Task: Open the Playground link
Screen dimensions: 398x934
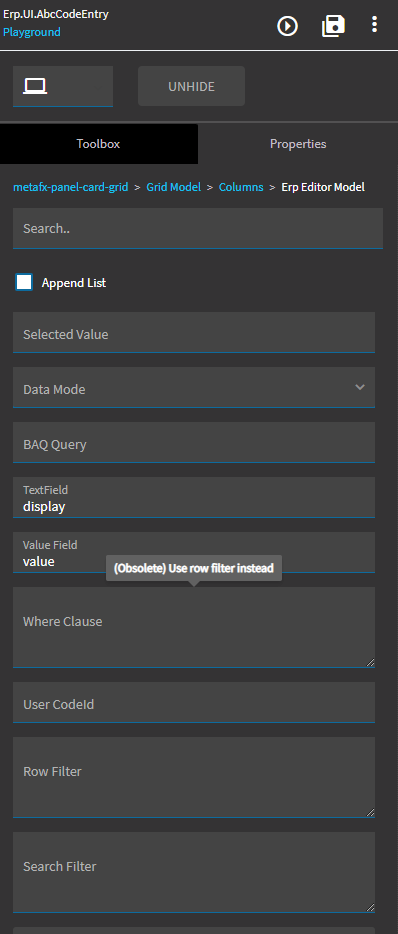Action: tap(32, 32)
